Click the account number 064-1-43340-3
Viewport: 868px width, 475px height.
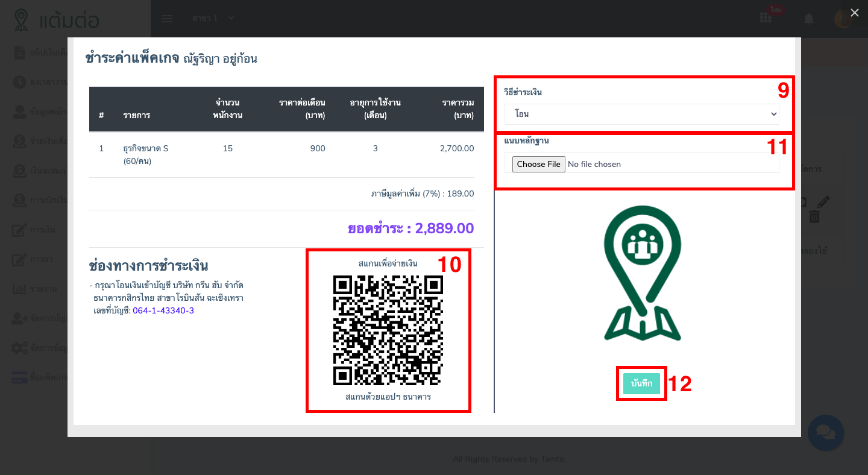(x=163, y=310)
